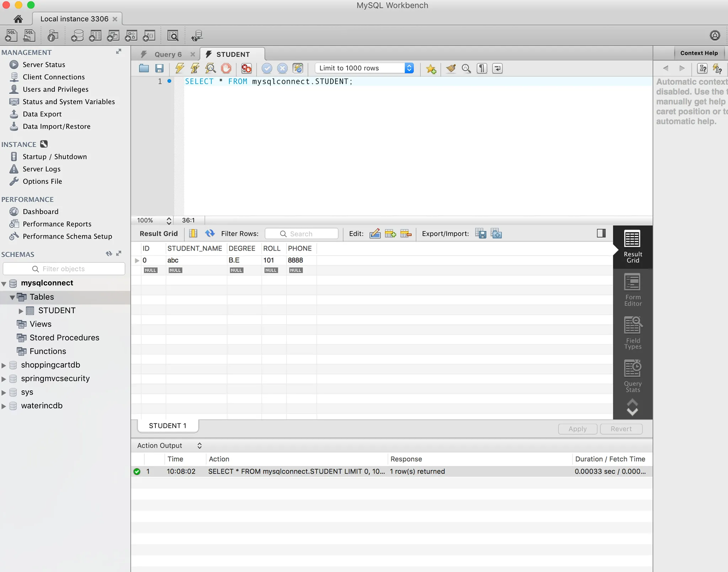This screenshot has width=728, height=572.
Task: Expand the STUDENT table tree node
Action: click(x=21, y=311)
